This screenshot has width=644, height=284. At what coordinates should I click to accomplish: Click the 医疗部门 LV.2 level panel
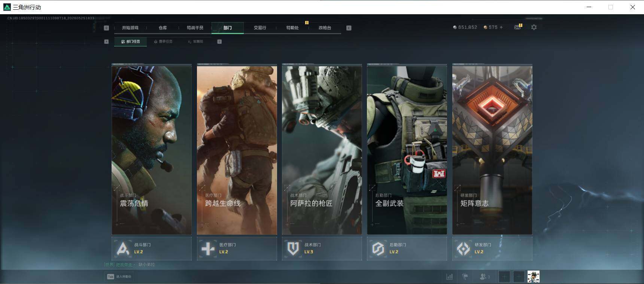click(237, 248)
